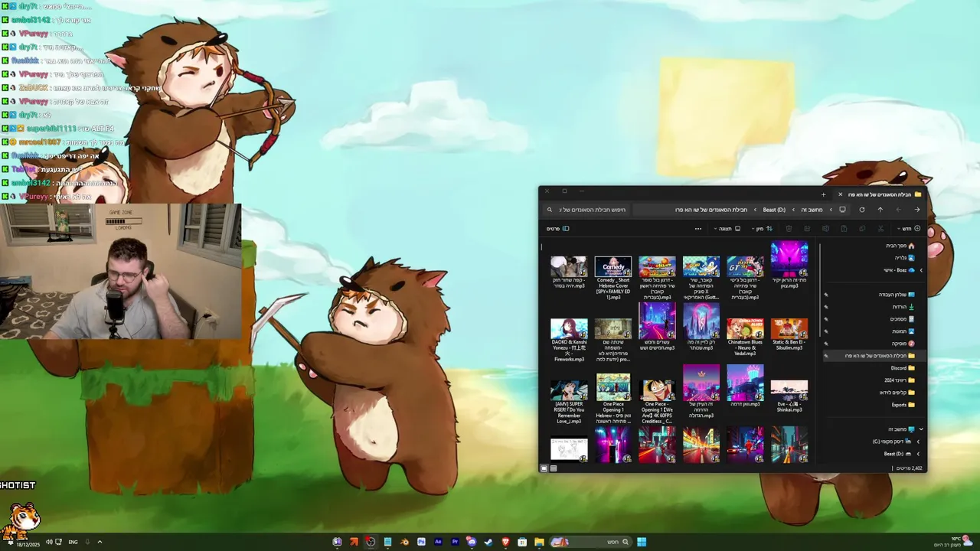
Task: Open the Blender icon in the taskbar
Action: click(x=405, y=542)
